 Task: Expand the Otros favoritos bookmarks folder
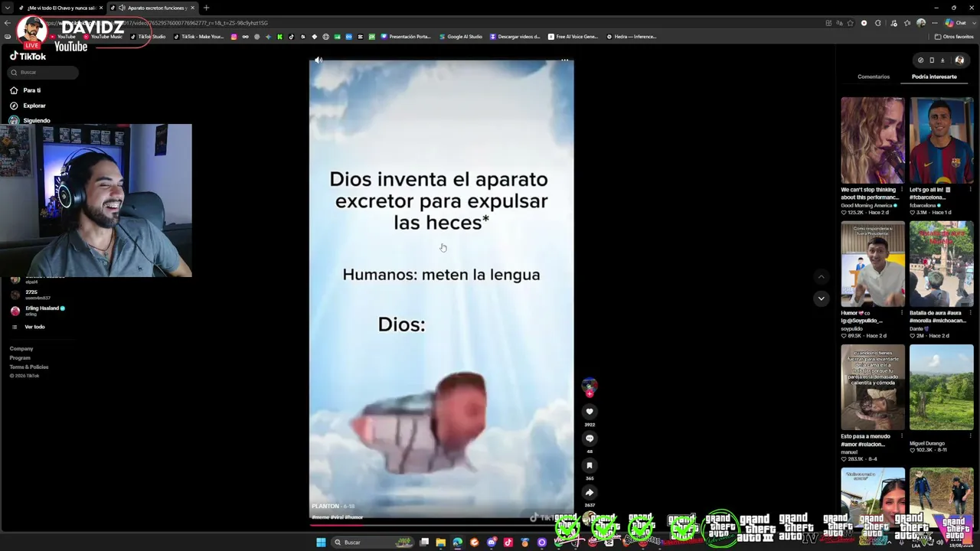point(954,37)
